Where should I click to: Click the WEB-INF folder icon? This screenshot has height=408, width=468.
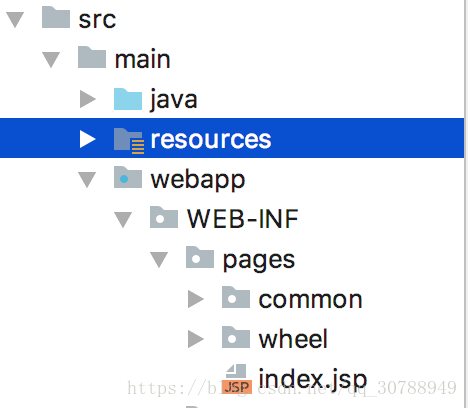click(164, 217)
